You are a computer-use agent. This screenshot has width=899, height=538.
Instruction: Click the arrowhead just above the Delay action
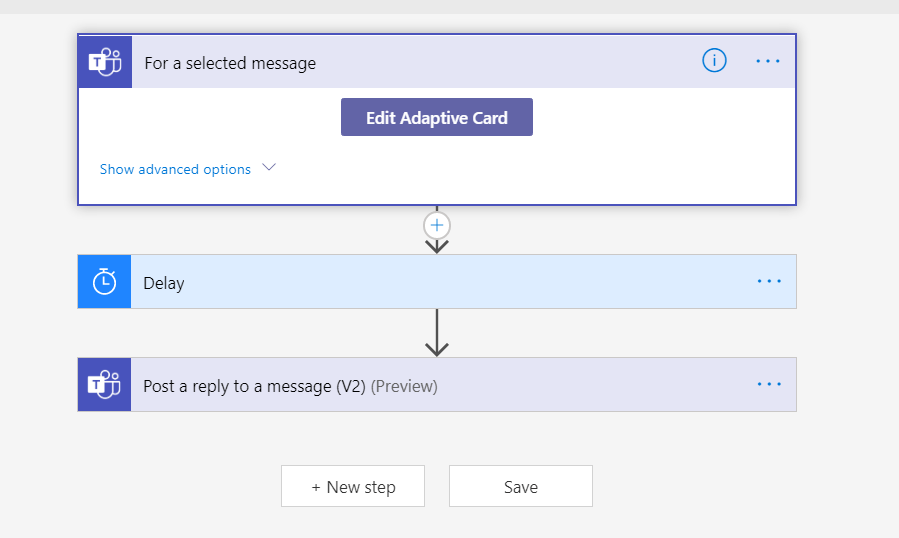(436, 246)
